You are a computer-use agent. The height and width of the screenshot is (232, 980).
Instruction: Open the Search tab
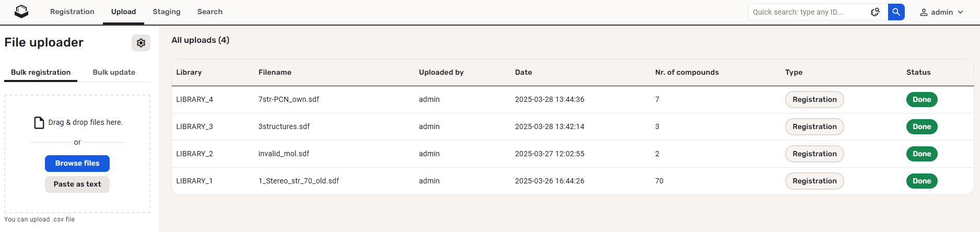click(x=209, y=11)
